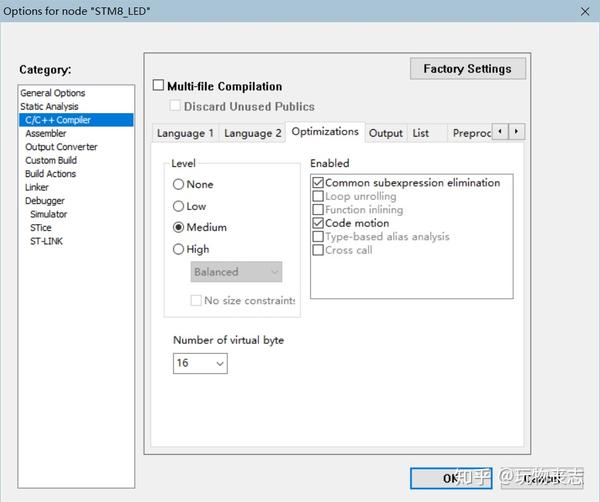Open the Assembler category
Screen dimensions: 600x502
click(46, 133)
